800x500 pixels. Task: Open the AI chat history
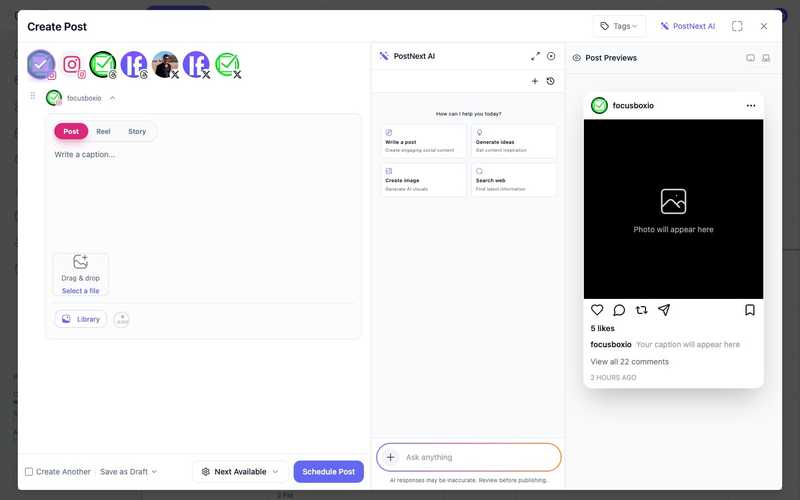551,81
